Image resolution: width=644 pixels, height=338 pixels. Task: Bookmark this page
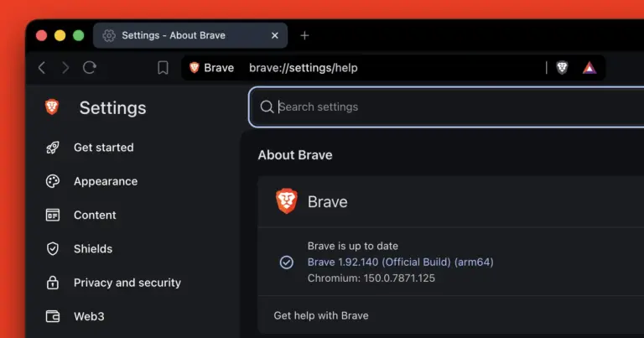[x=163, y=68]
